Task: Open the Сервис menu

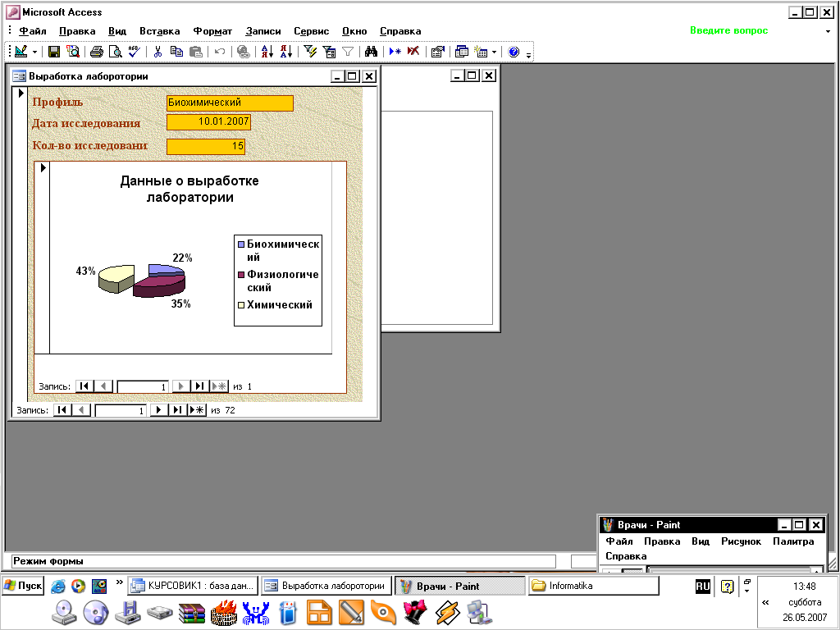Action: coord(311,31)
